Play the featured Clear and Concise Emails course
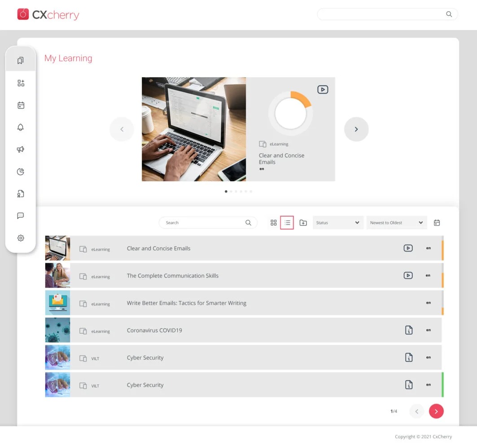 click(323, 89)
